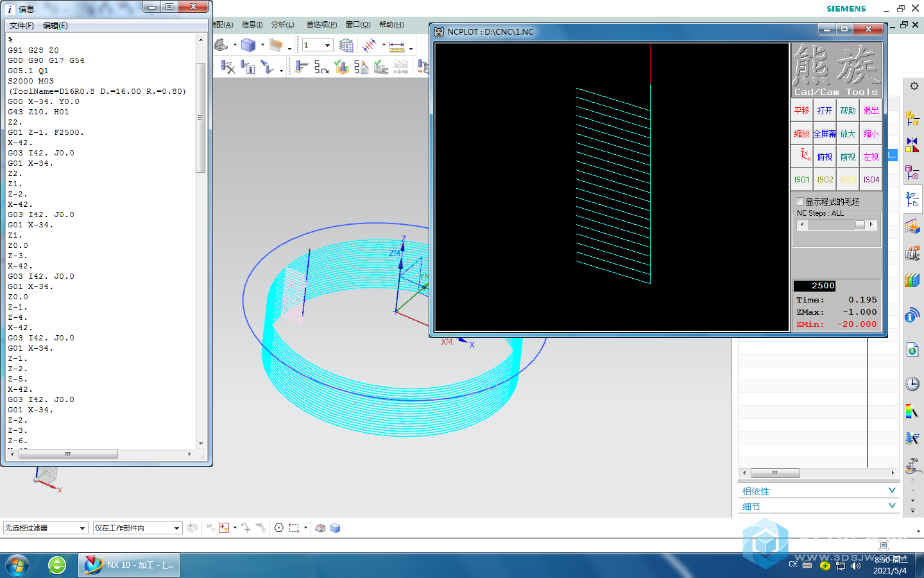Click the ISO4 view button in NCPLOT
Image resolution: width=924 pixels, height=578 pixels.
click(871, 179)
